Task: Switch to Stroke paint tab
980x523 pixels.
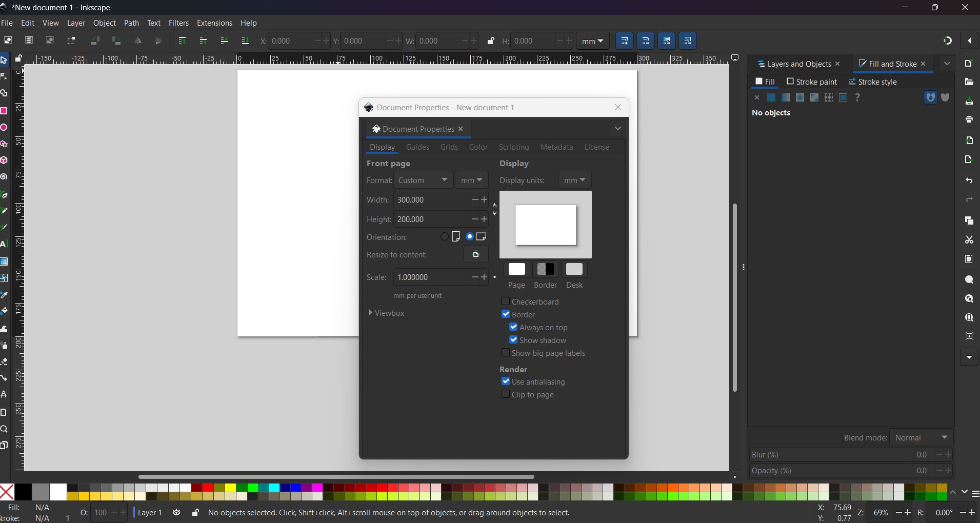Action: pos(812,82)
